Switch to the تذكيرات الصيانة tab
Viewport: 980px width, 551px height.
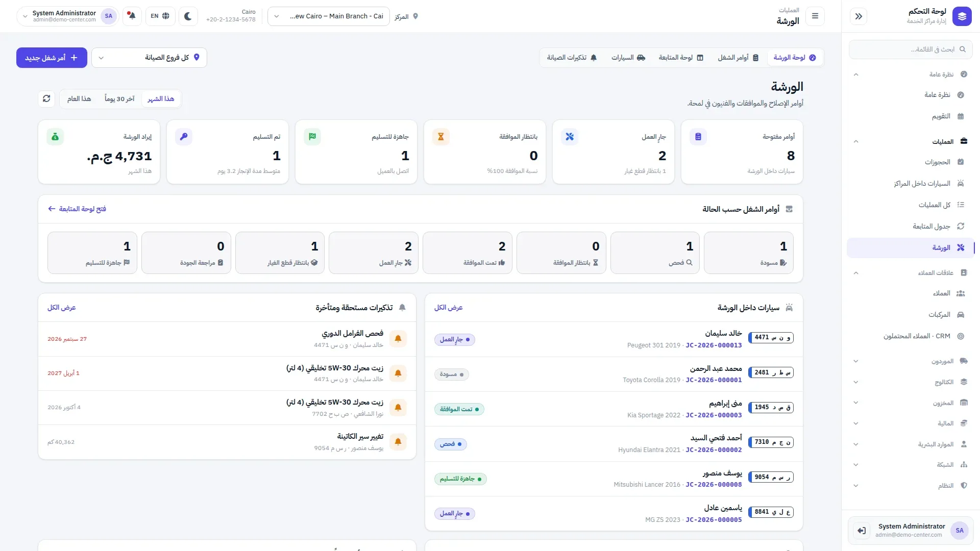pyautogui.click(x=572, y=58)
